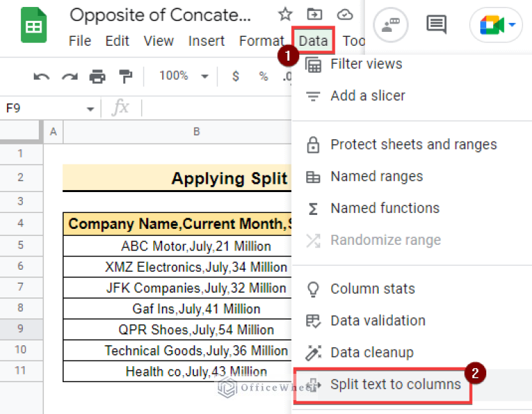Viewport: 532px width, 414px height.
Task: Click the redo arrow in toolbar
Action: [x=70, y=76]
